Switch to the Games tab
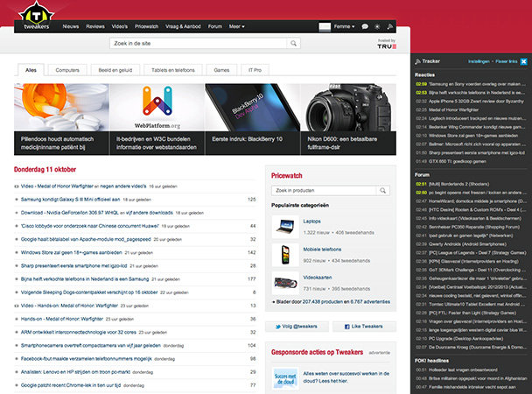This screenshot has height=394, width=532. pyautogui.click(x=221, y=70)
